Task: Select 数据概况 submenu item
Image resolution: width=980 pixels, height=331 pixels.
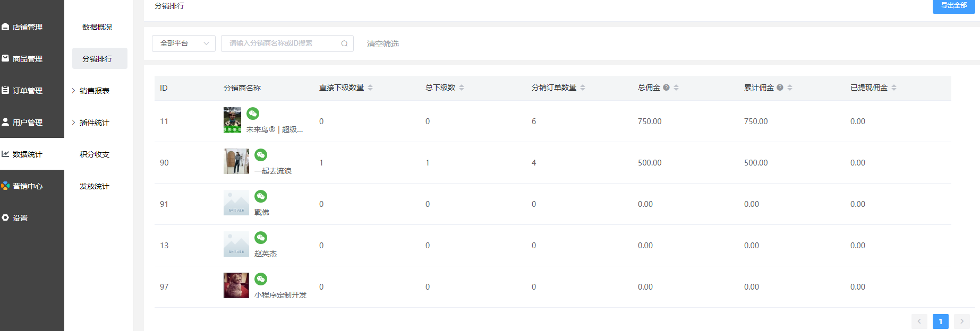Action: [x=97, y=27]
